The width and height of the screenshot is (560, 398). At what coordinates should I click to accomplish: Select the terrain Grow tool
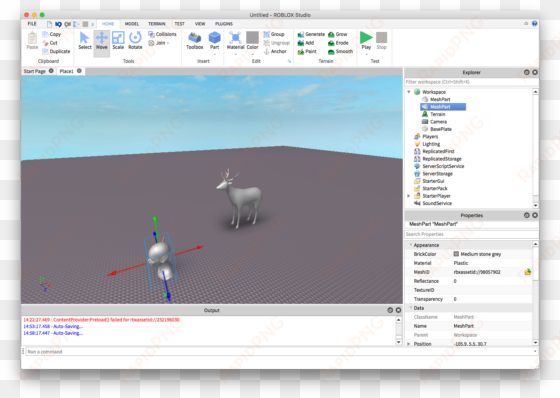338,34
